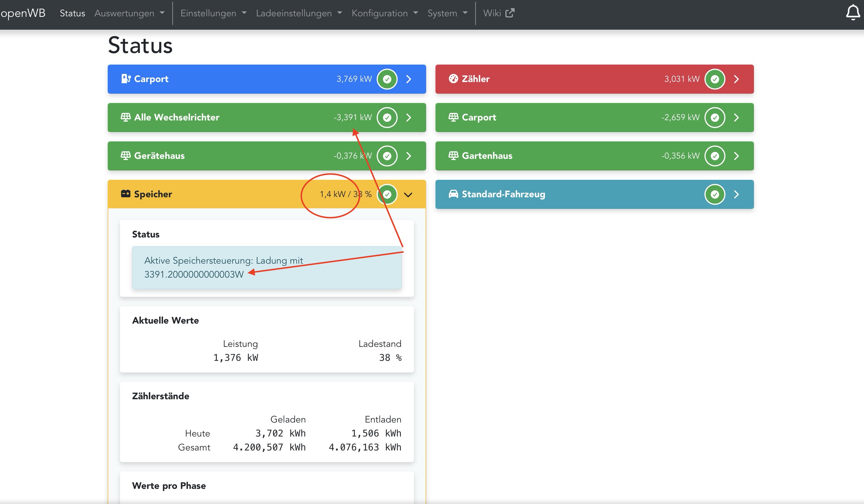864x504 pixels.
Task: Click green checkmark status on Zähler card
Action: [x=715, y=79]
